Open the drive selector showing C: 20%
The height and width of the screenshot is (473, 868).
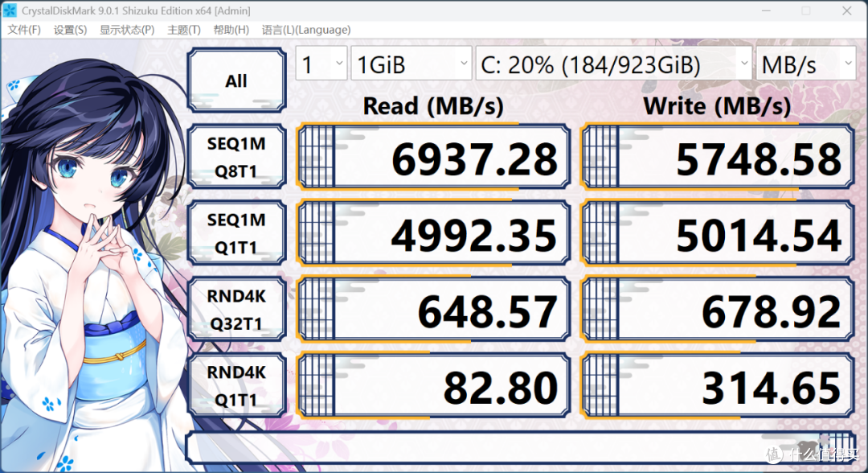613,64
